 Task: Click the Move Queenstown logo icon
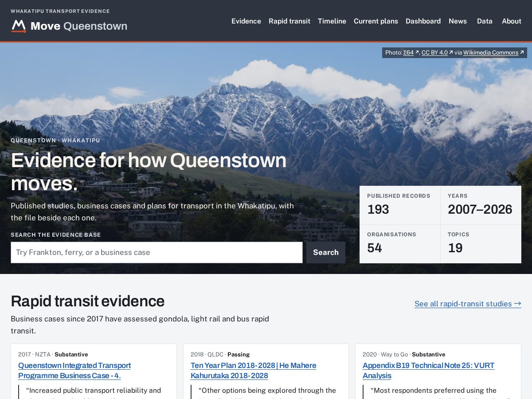tap(19, 26)
